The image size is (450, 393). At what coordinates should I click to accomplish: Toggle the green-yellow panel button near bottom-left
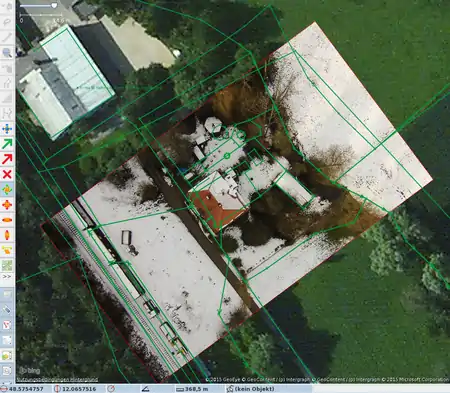pyautogui.click(x=7, y=355)
